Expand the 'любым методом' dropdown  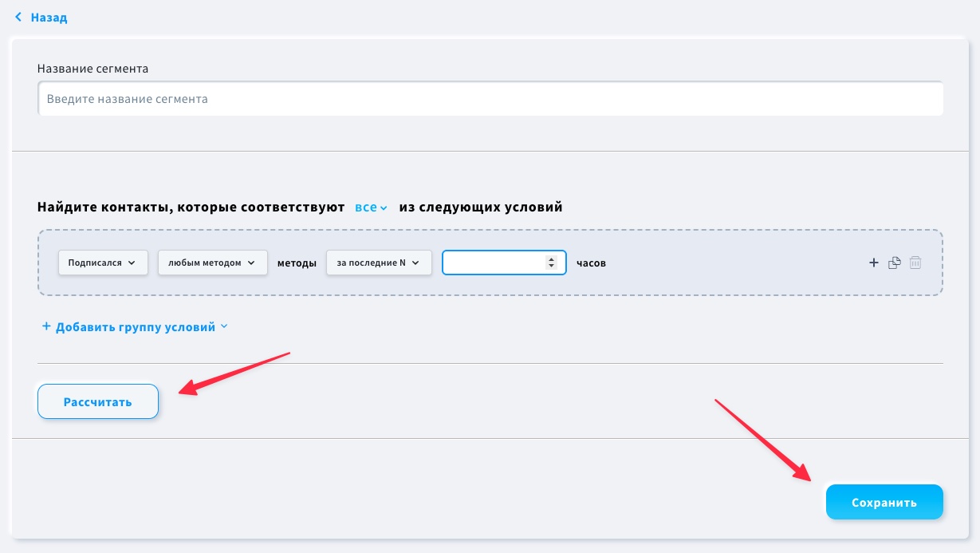coord(212,263)
